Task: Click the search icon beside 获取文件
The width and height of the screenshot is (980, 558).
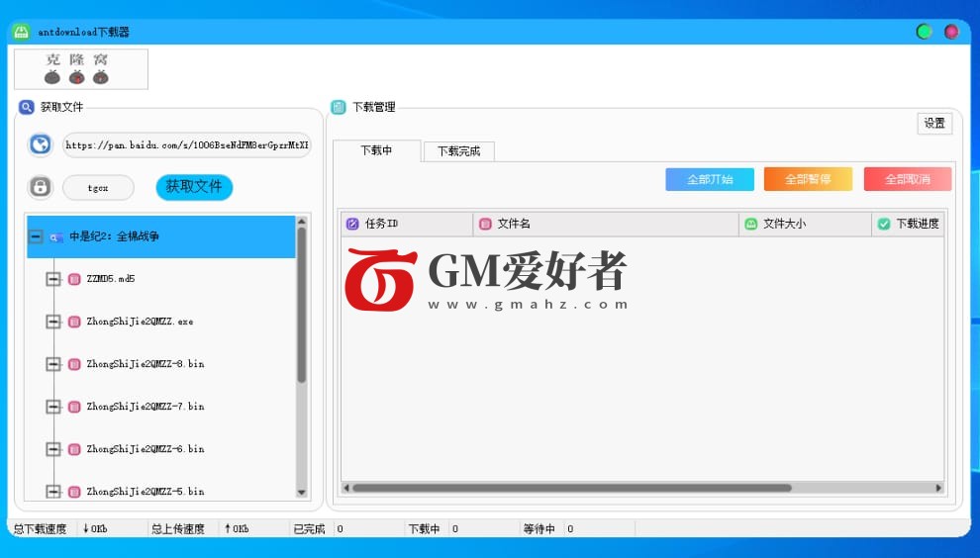Action: [27, 107]
